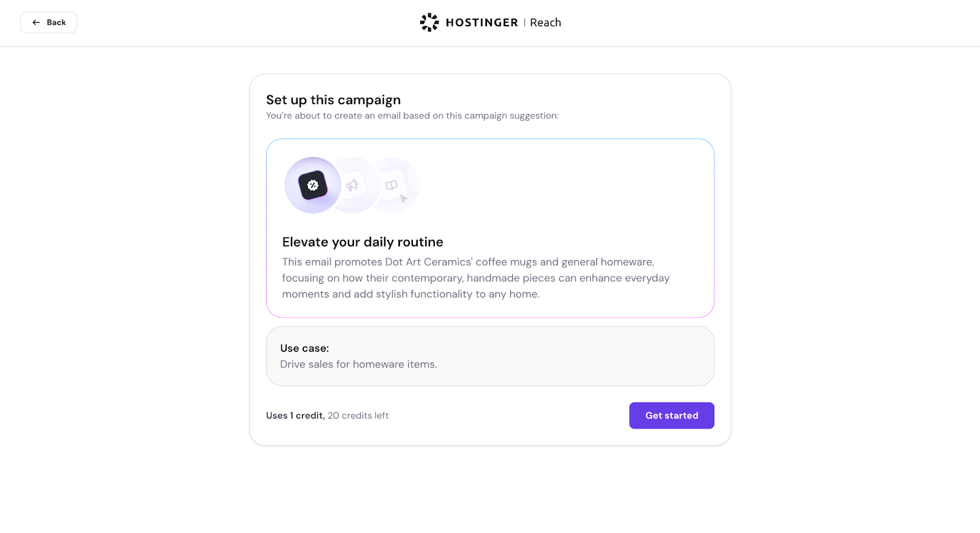Screen dimensions: 980x533
Task: Click the Dot Art Ceramics description paragraph
Action: pyautogui.click(x=475, y=278)
